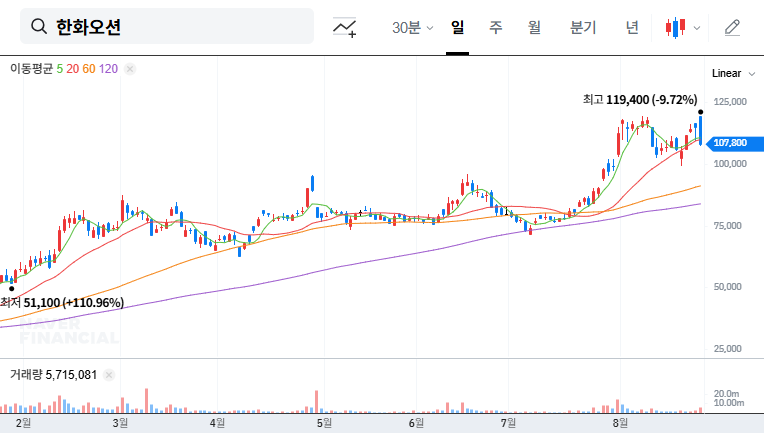Click the red 20 moving average value
Viewport: 764px width, 433px height.
pos(73,69)
